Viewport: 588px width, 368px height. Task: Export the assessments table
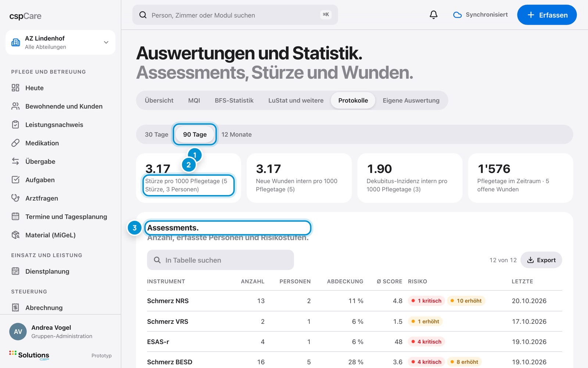(x=541, y=260)
